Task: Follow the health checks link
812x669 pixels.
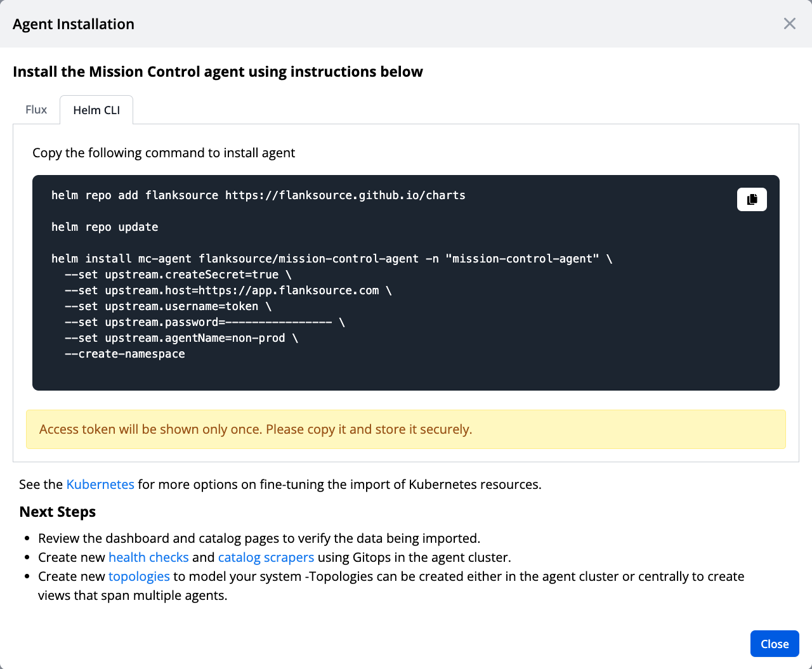Action: (148, 557)
